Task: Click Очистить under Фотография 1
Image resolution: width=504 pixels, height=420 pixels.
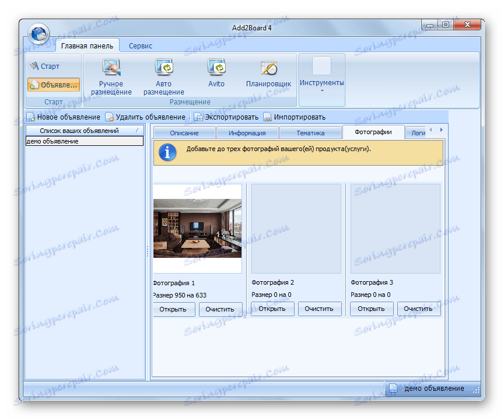Action: tap(220, 309)
